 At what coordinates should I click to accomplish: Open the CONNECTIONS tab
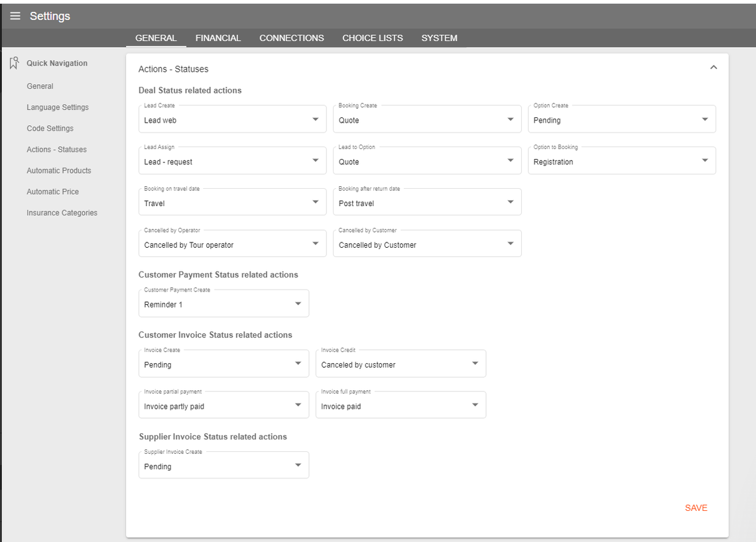coord(292,38)
